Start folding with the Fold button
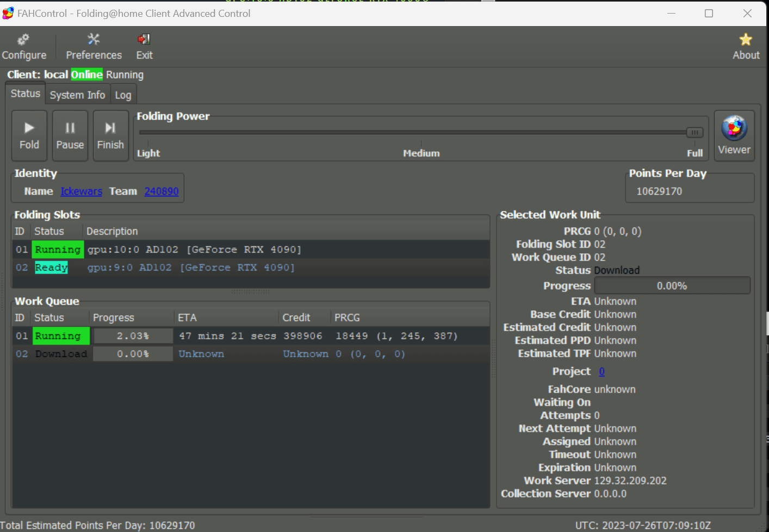The image size is (769, 532). [29, 135]
